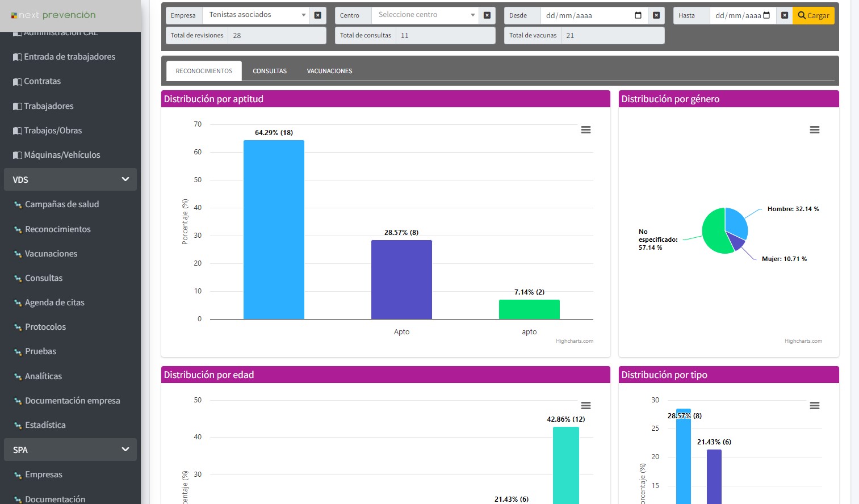This screenshot has height=504, width=859.
Task: Click the 42.86% (12) teal age bar
Action: 566,465
